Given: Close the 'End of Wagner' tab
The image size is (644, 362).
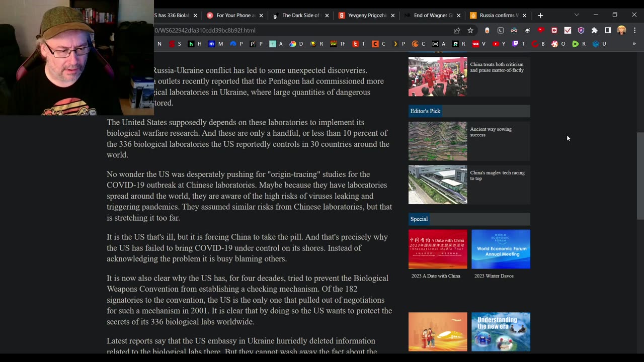Looking at the screenshot, I should point(458,16).
